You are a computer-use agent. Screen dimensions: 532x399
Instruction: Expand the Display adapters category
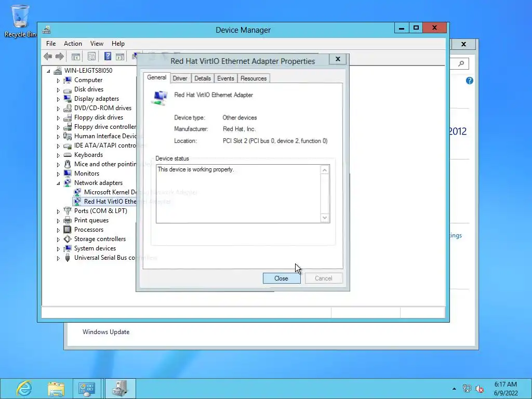pos(58,99)
